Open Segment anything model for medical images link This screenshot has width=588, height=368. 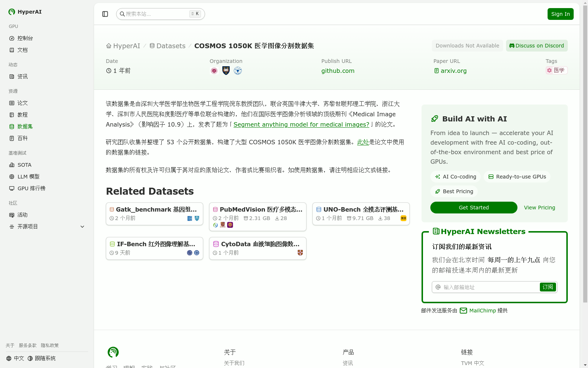301,124
